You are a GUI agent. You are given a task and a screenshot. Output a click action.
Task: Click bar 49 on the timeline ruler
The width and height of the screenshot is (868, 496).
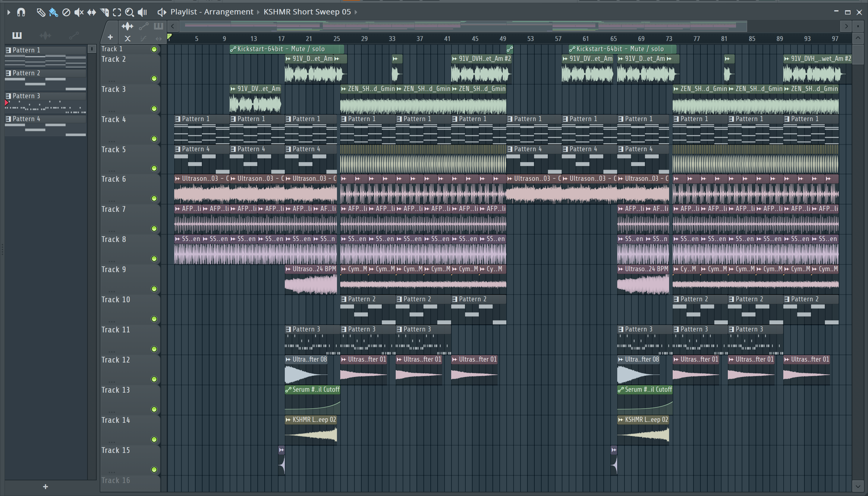(503, 39)
